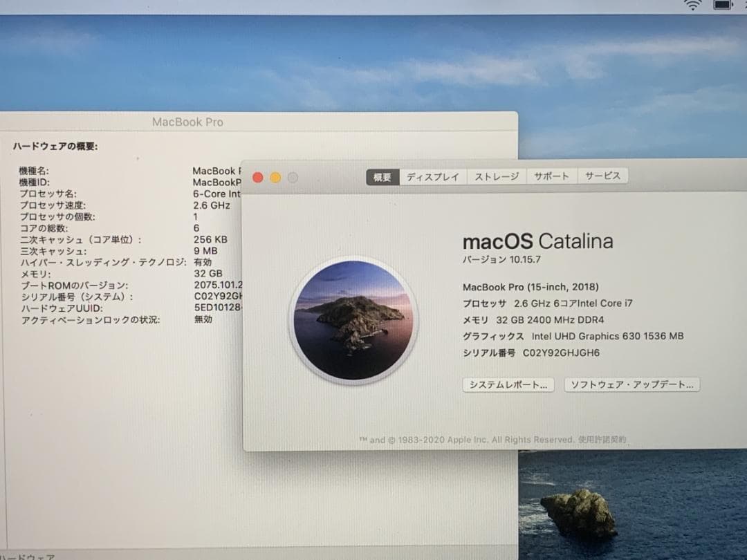The image size is (747, 560).
Task: Click the メモリ 32 GB 2400 MHz line
Action: [x=533, y=319]
